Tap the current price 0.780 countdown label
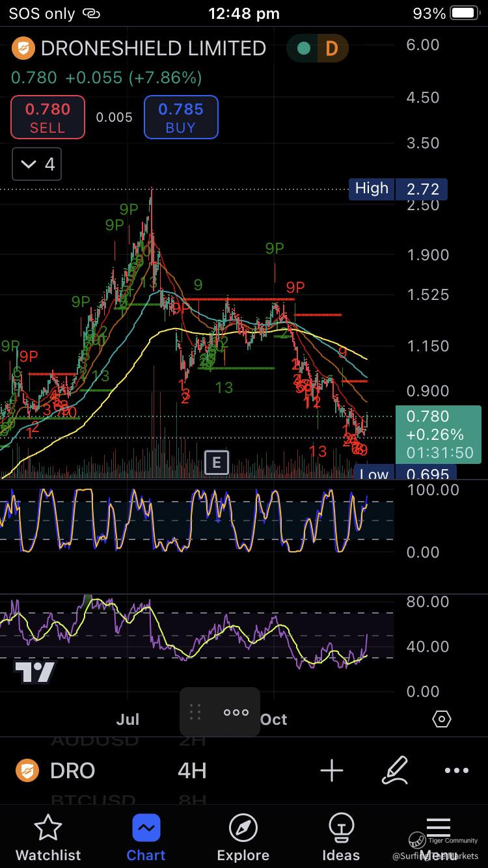The image size is (488, 868). click(438, 434)
